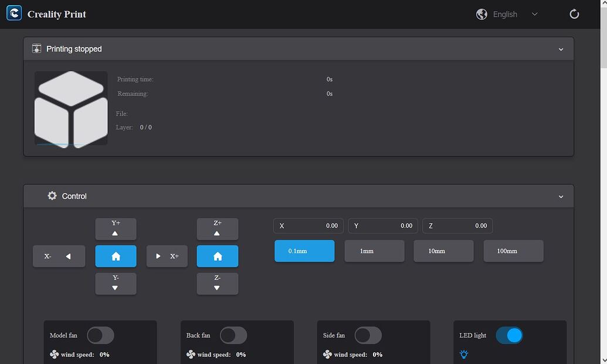Click the printer status icon beside Printing stopped

[36, 48]
